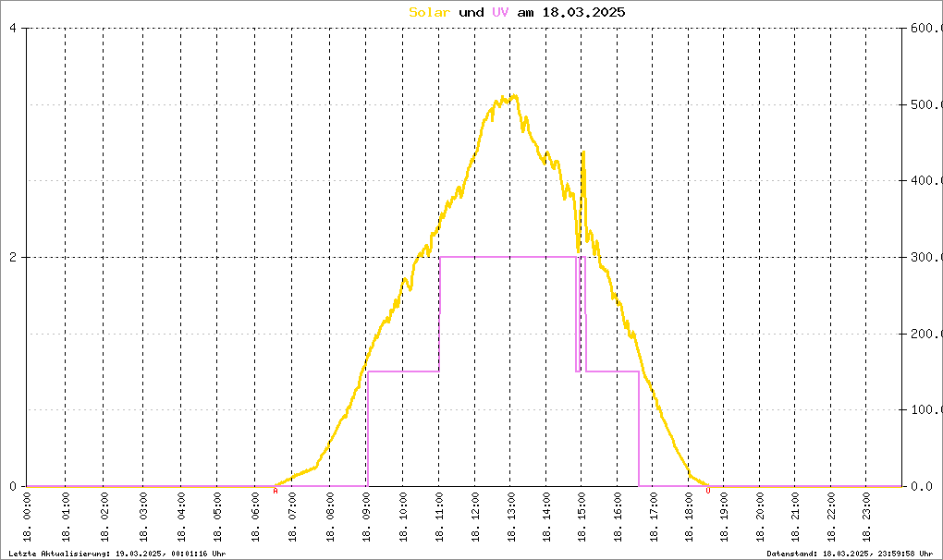This screenshot has height=560, width=943.
Task: Click the pink 'UV' title word
Action: (500, 13)
